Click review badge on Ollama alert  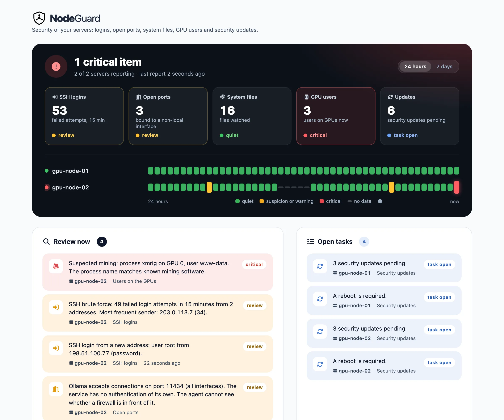click(254, 388)
